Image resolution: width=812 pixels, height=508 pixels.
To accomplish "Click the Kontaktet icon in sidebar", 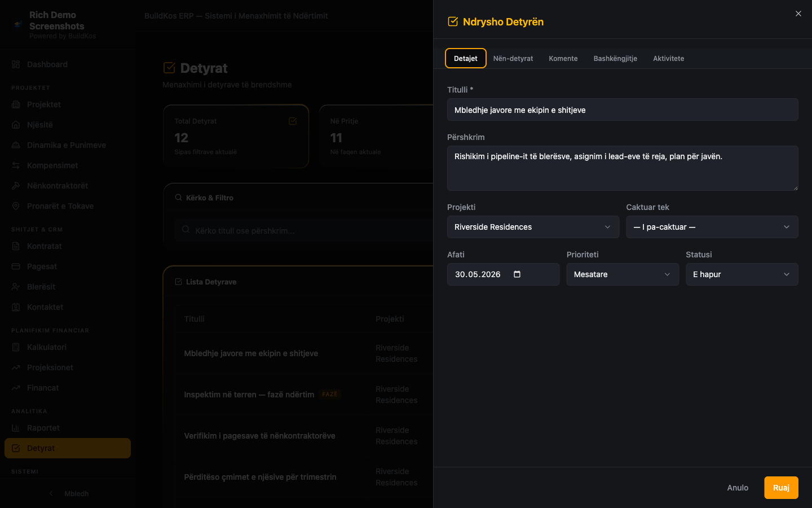I will coord(16,307).
